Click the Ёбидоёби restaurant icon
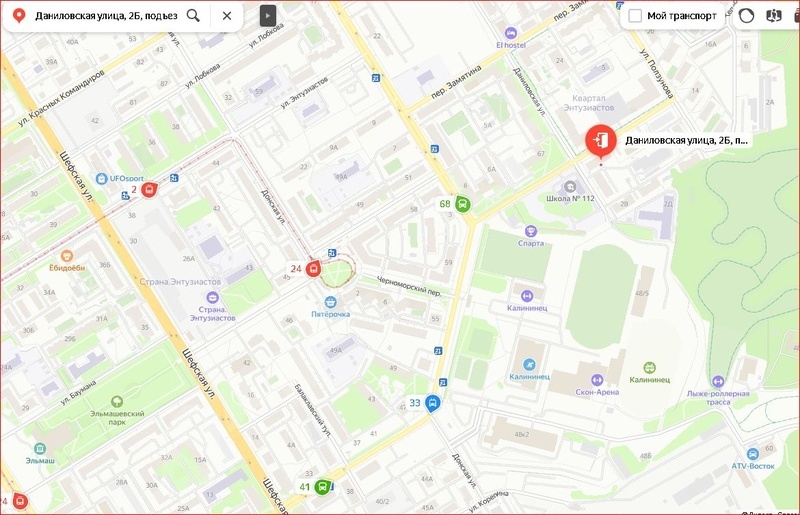The image size is (800, 515). (67, 256)
